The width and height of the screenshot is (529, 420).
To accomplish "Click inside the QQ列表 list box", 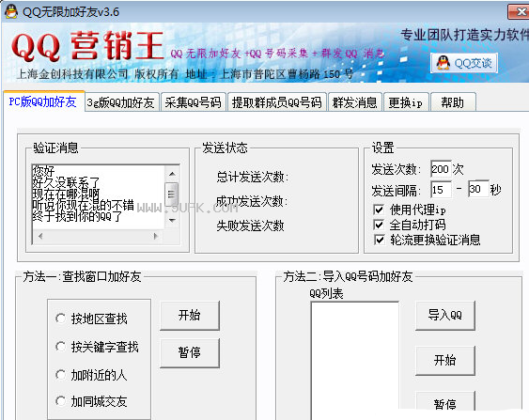I will [355, 361].
